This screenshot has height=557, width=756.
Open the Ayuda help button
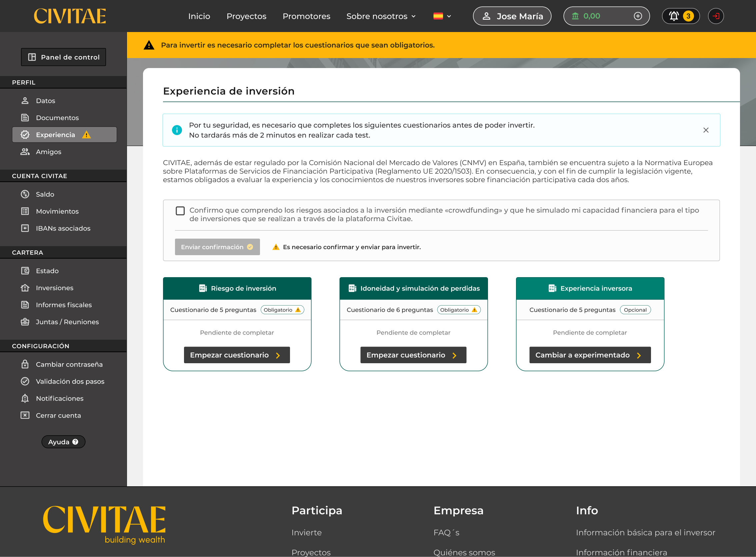click(63, 442)
